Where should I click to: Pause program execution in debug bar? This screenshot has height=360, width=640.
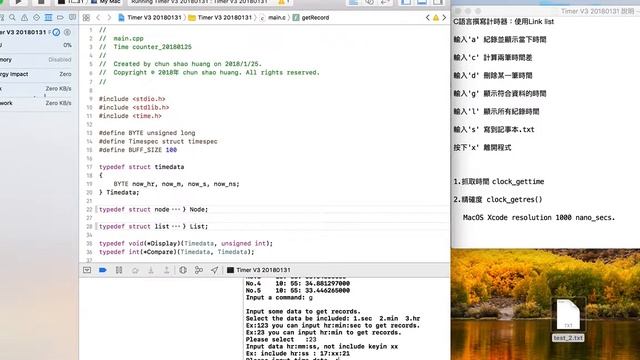pyautogui.click(x=119, y=270)
